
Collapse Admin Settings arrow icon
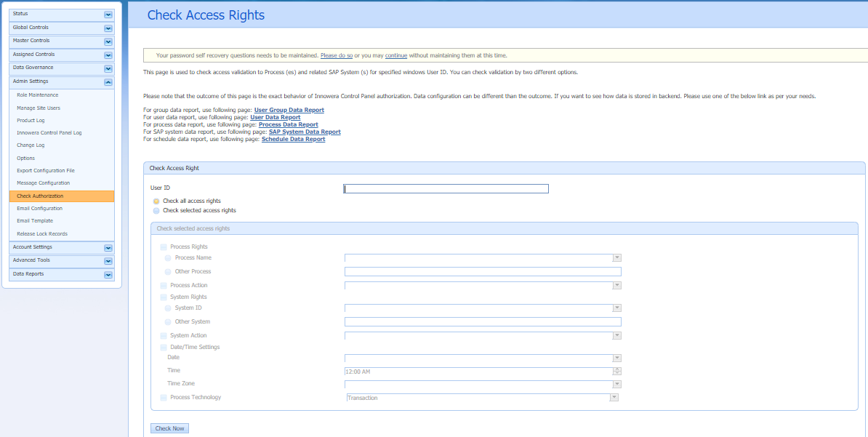point(108,82)
